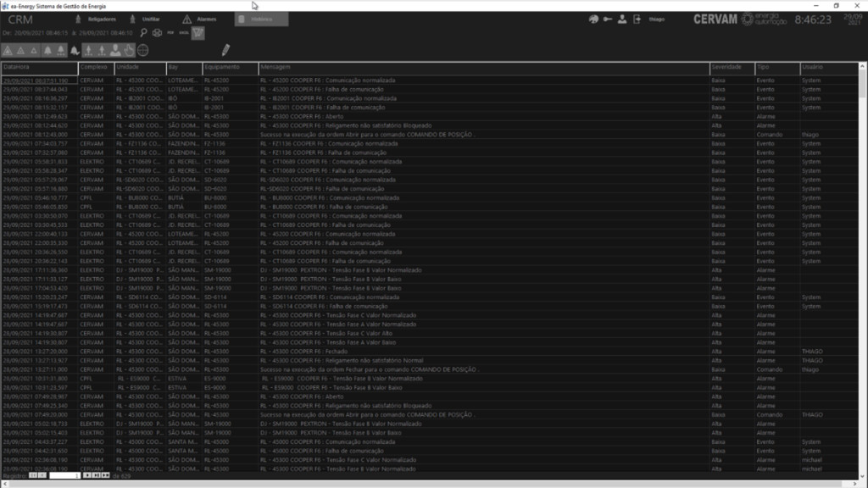
Task: Click the key icon in header
Action: (608, 19)
